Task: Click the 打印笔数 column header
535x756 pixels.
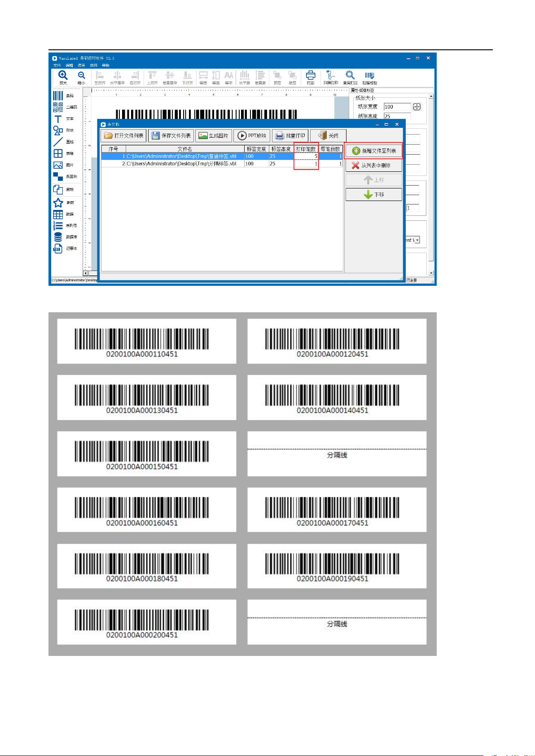Action: 306,149
